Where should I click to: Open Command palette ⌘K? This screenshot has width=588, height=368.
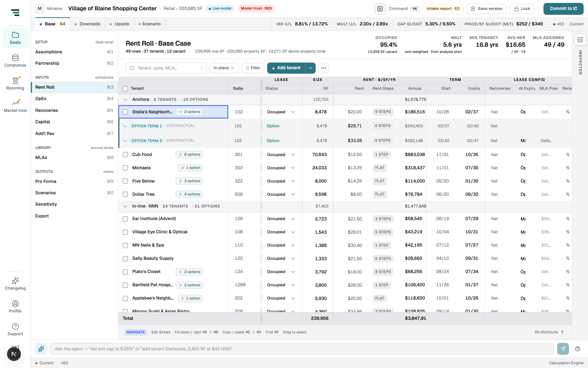(404, 9)
